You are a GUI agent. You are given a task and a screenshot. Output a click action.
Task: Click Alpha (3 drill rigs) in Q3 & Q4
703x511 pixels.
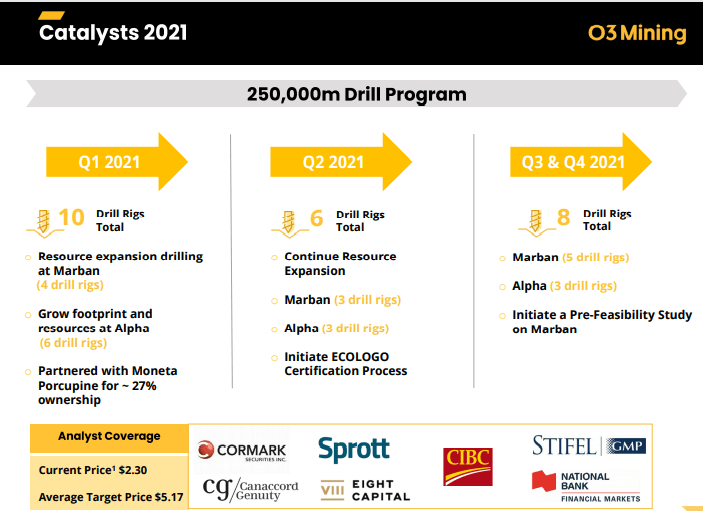(564, 286)
